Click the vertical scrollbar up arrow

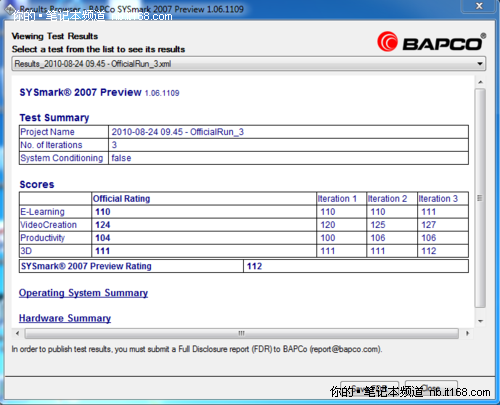point(480,82)
